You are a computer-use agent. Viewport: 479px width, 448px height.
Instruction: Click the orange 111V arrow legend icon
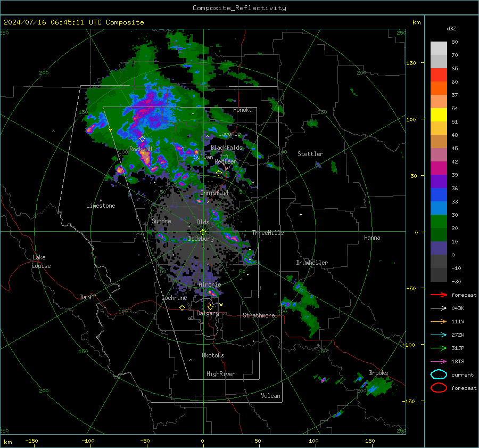point(439,321)
